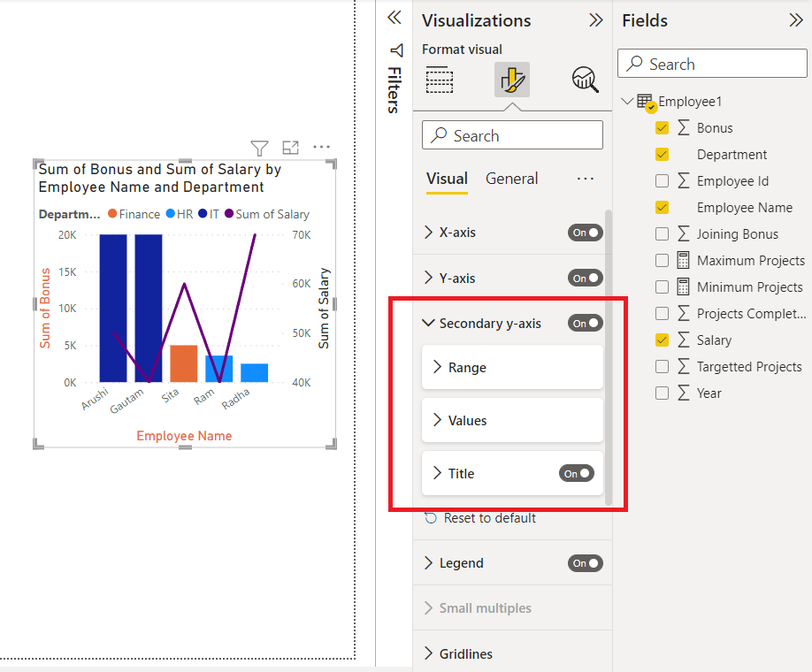Screen dimensions: 812x672
Task: Select the Sum of Salary legend dot
Action: [x=229, y=213]
